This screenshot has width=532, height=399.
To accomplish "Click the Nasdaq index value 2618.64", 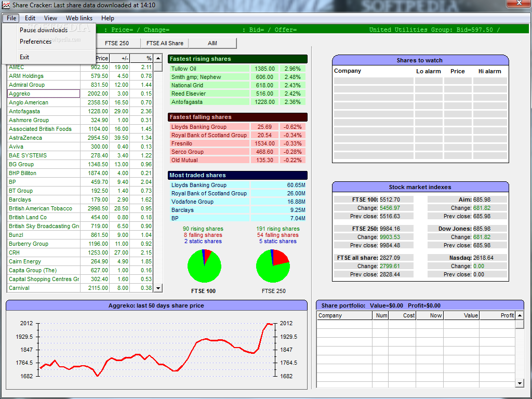I will point(483,258).
